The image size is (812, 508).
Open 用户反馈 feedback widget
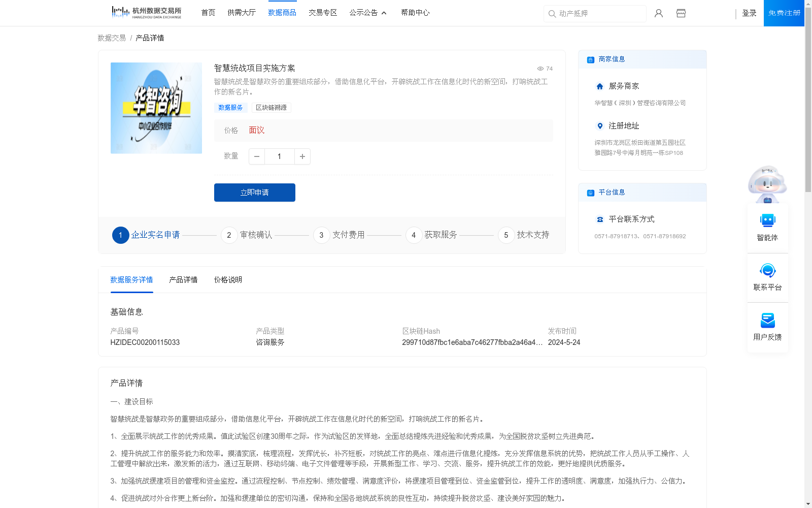tap(767, 327)
